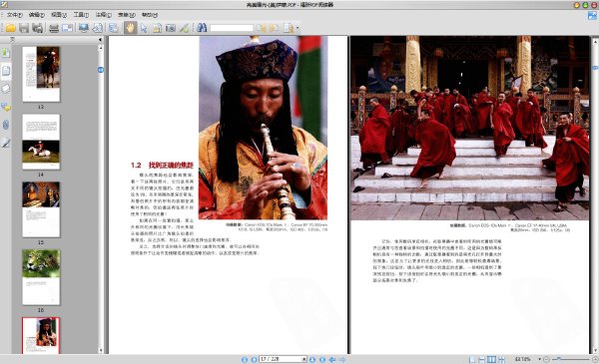Go to the last page button
Image resolution: width=599 pixels, height=364 pixels.
tap(322, 359)
